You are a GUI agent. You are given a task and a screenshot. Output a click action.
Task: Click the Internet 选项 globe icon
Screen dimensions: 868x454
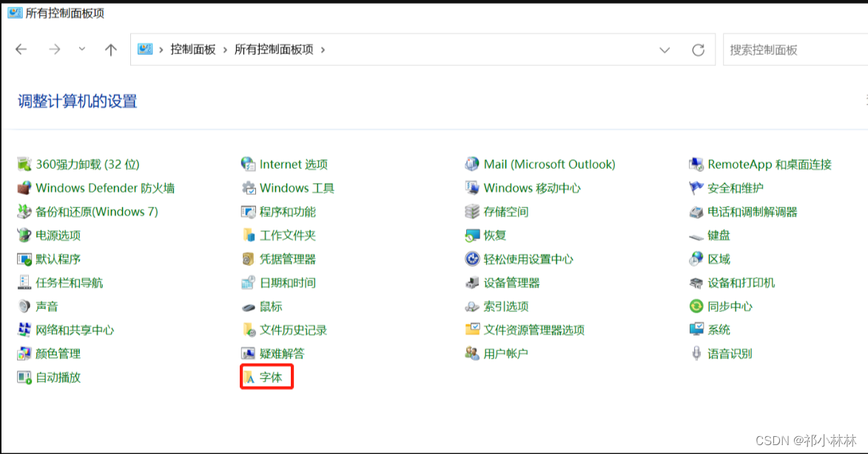click(x=248, y=164)
